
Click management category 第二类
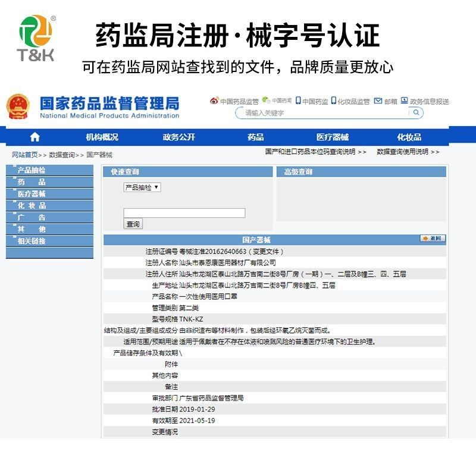(x=189, y=308)
